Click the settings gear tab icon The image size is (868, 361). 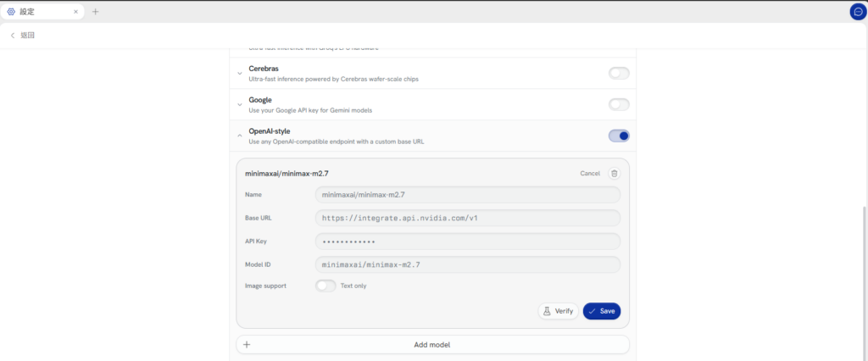pyautogui.click(x=11, y=12)
